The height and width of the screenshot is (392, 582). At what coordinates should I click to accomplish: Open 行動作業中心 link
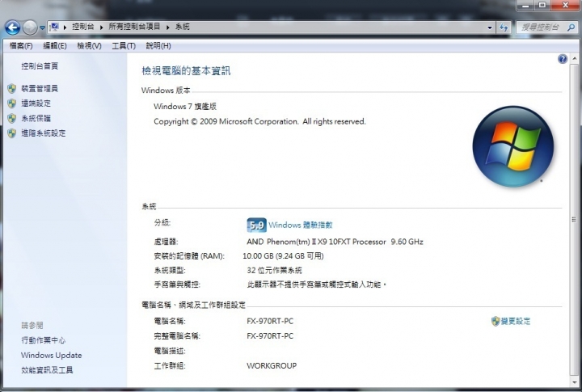coord(44,340)
